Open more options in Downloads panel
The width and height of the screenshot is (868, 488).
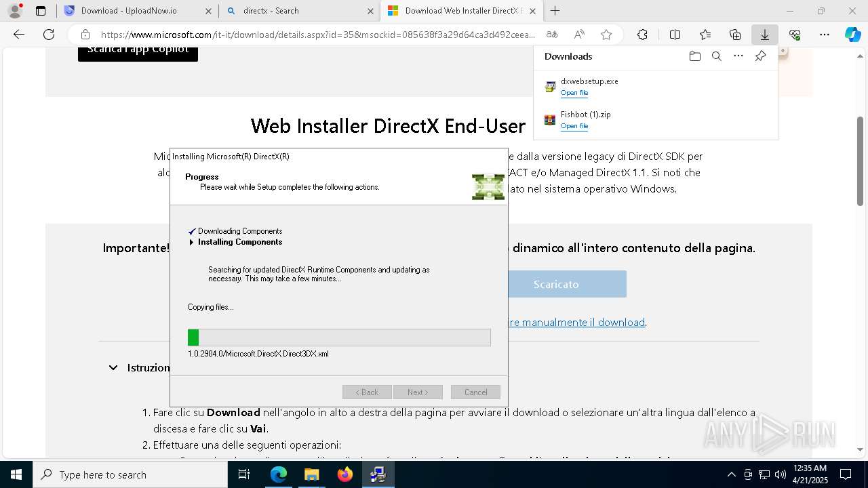point(738,56)
